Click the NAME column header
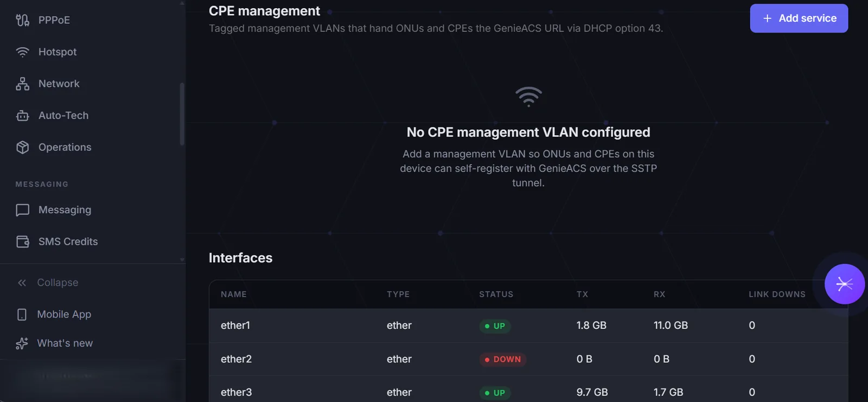The width and height of the screenshot is (868, 402). (x=234, y=294)
